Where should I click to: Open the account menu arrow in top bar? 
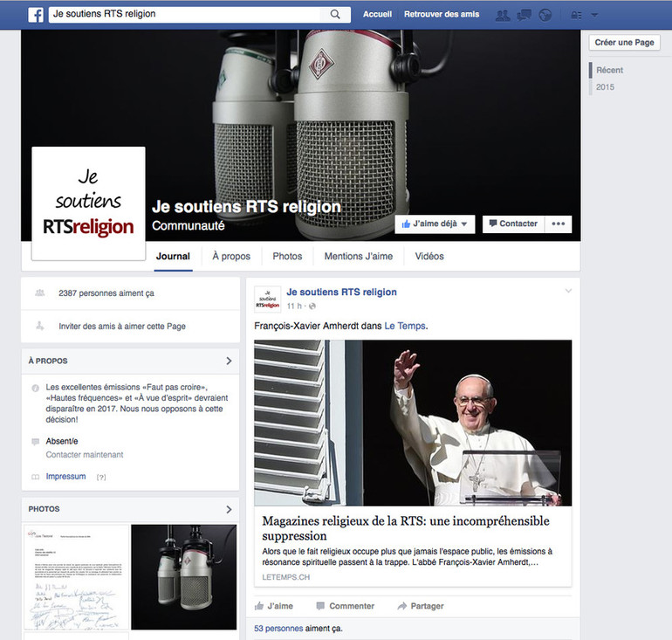coord(594,16)
